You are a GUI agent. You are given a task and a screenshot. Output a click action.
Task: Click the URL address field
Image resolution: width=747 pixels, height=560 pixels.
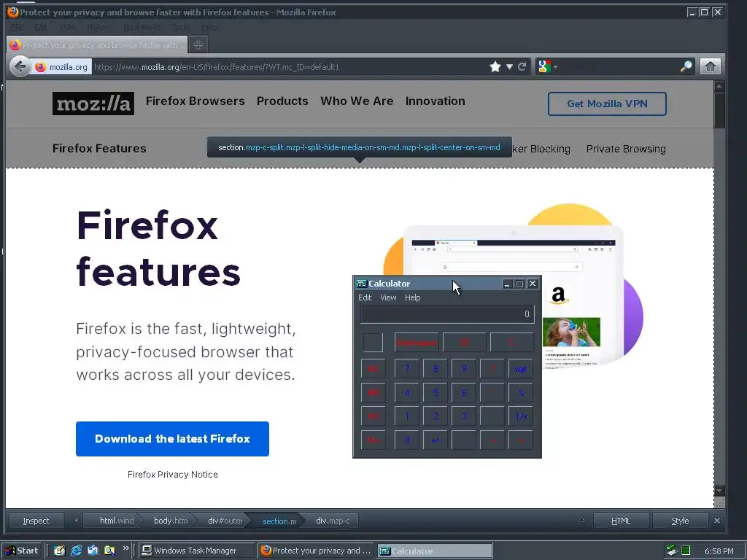290,67
